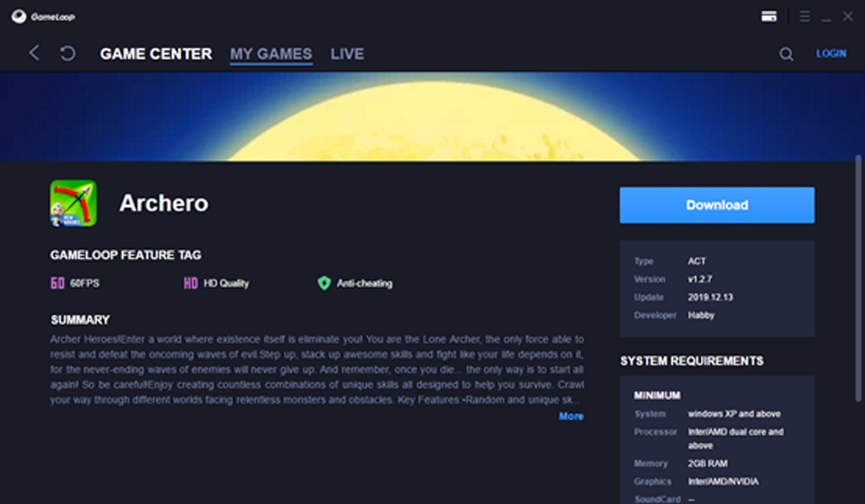Viewport: 865px width, 504px height.
Task: Click 'windows XP and above' text
Action: (x=734, y=413)
